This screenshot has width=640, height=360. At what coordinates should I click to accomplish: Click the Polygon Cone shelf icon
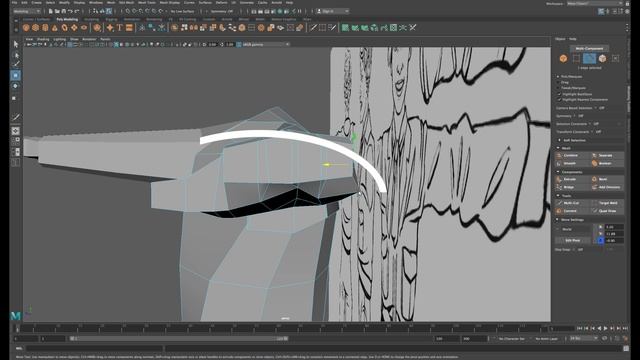click(x=55, y=27)
